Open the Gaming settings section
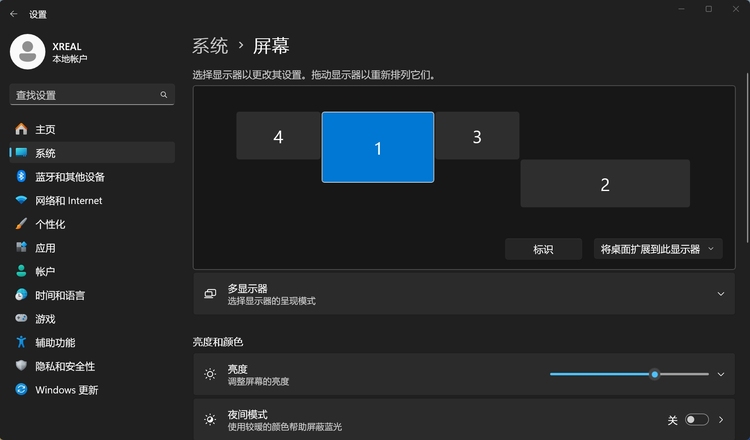Viewport: 750px width, 440px height. [45, 319]
